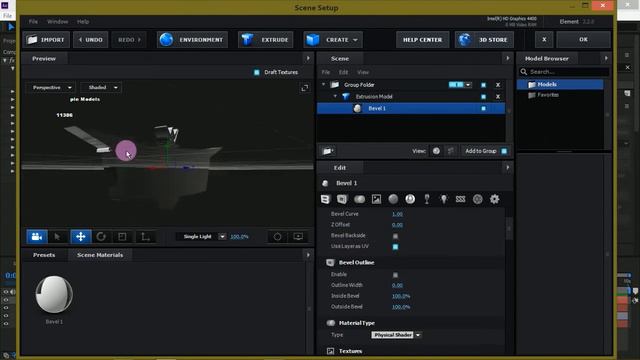640x360 pixels.
Task: Click the search magnifier in Model Browser
Action: pyautogui.click(x=524, y=72)
